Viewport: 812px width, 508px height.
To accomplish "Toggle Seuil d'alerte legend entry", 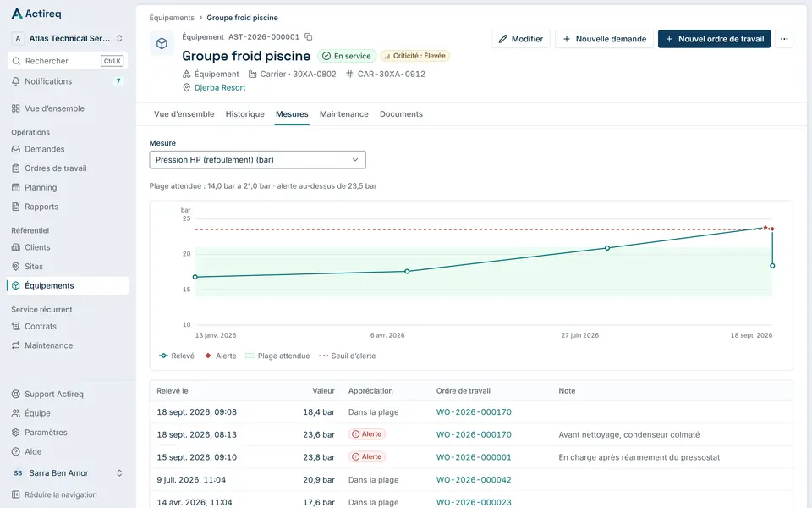I will coord(347,356).
